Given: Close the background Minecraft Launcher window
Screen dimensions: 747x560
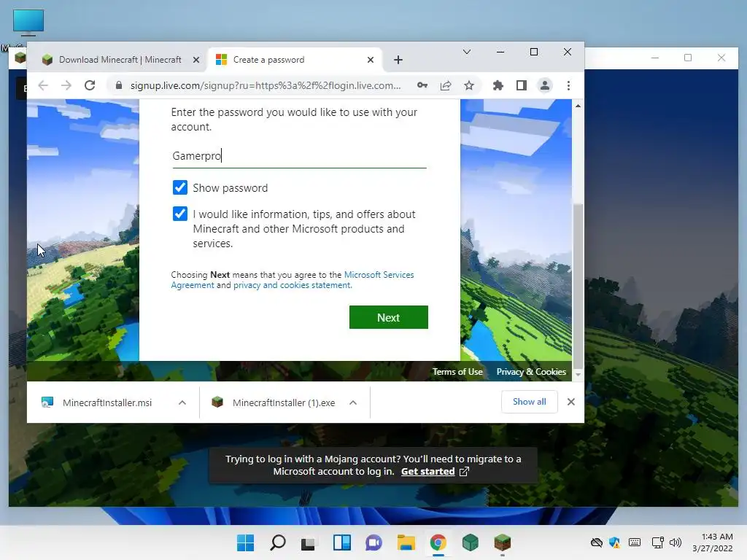Looking at the screenshot, I should (721, 58).
